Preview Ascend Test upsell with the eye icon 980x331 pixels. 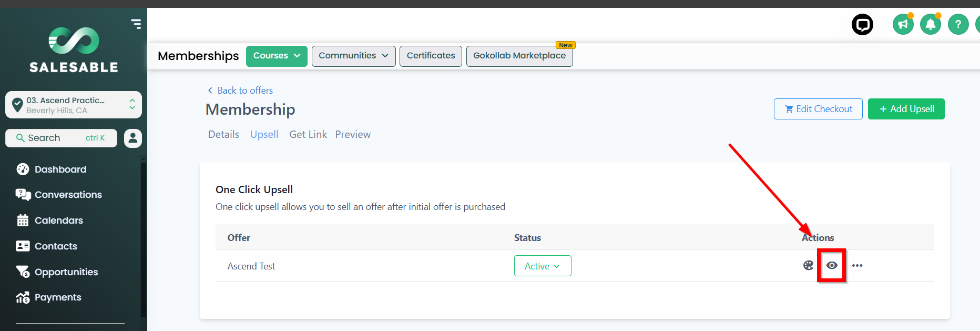[x=832, y=265]
